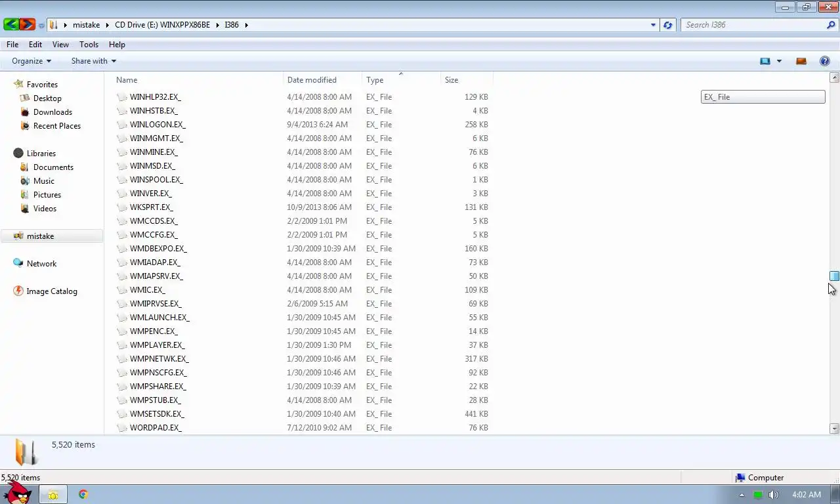Sort by the Size column header
Image resolution: width=840 pixels, height=504 pixels.
pos(451,80)
